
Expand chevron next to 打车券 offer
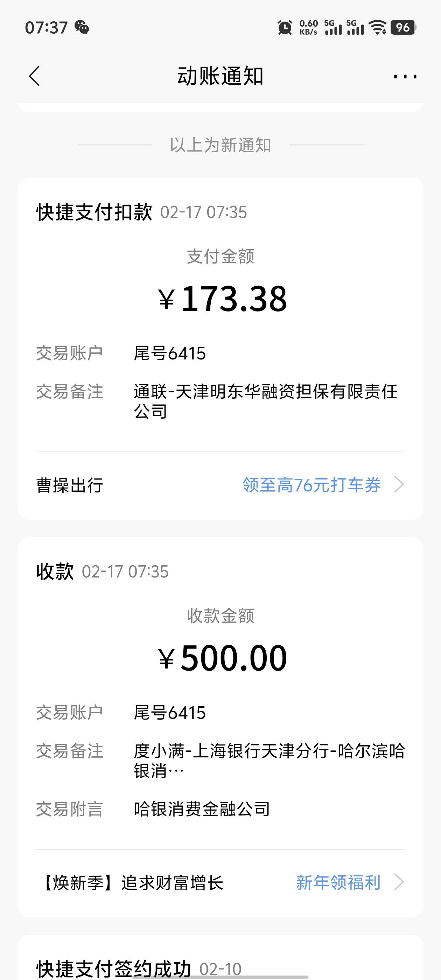click(399, 485)
